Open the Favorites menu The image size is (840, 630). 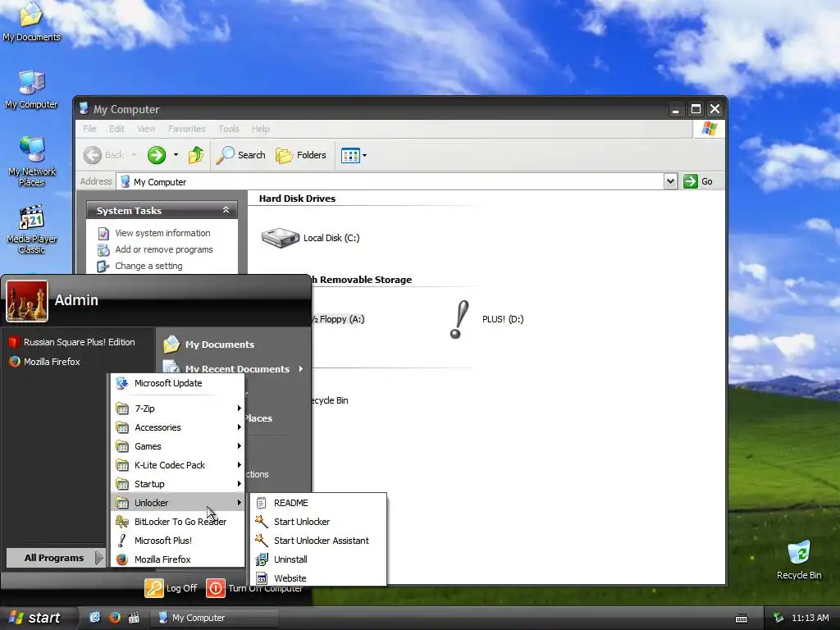pyautogui.click(x=186, y=129)
